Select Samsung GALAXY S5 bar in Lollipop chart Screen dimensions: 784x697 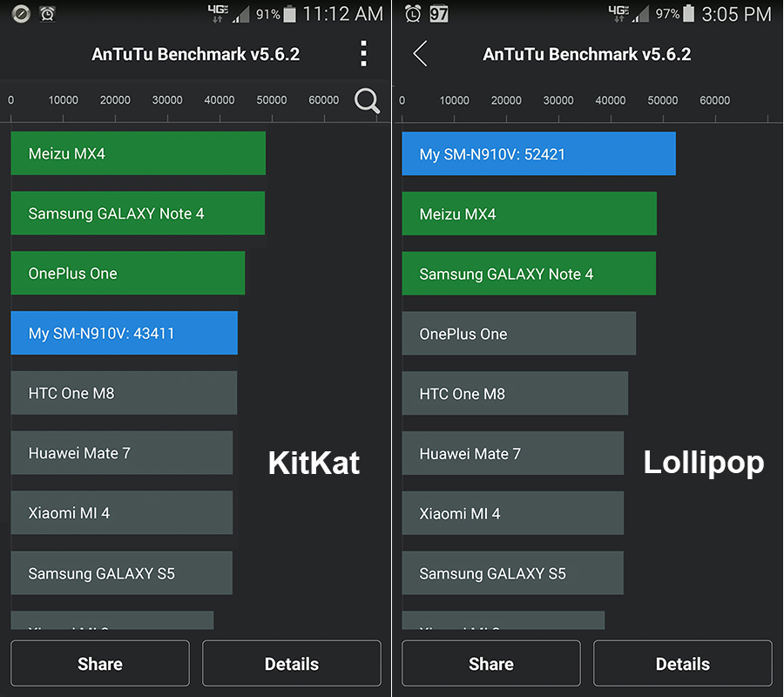(x=513, y=573)
